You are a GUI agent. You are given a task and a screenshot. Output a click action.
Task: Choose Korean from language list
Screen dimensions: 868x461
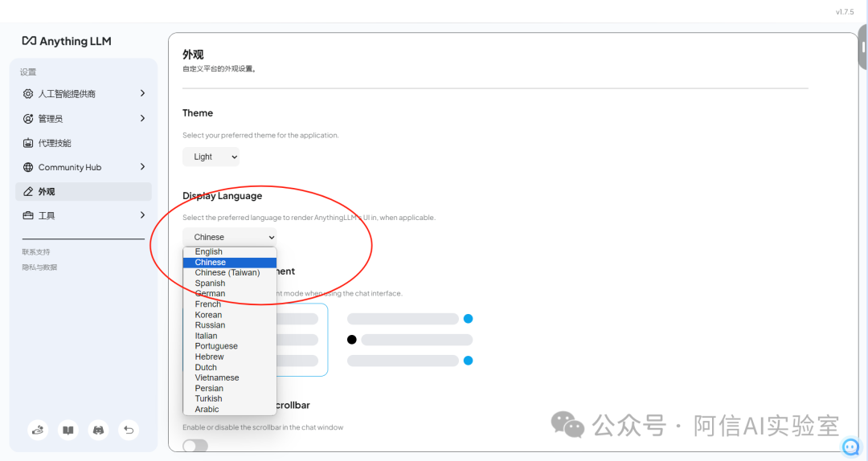[x=230, y=315]
